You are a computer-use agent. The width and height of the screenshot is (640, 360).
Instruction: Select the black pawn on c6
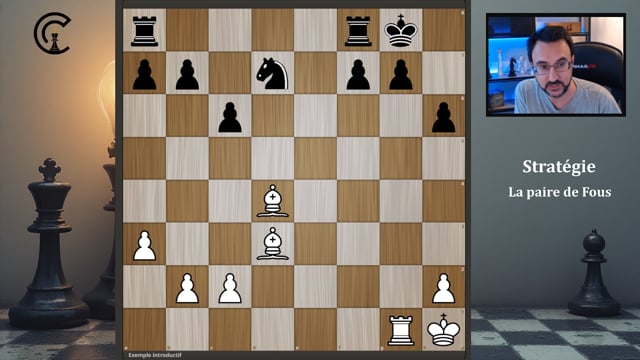pos(230,117)
